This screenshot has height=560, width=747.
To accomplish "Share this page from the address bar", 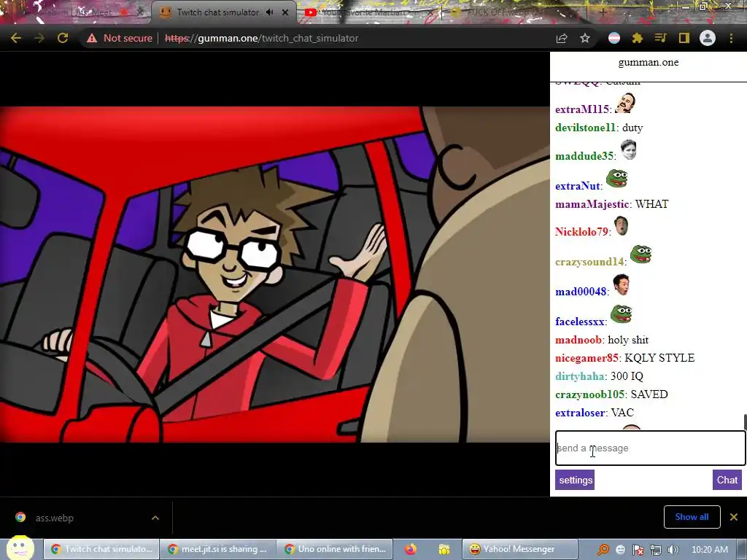I will click(562, 39).
